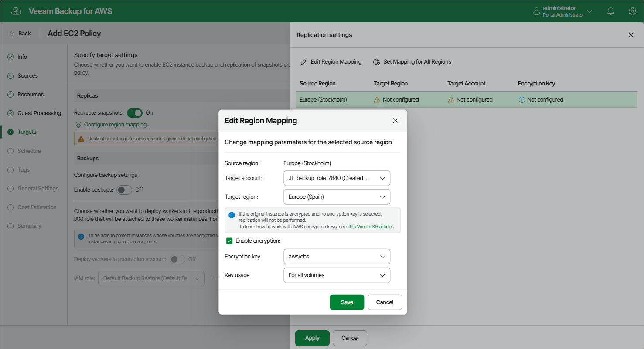644x349 pixels.
Task: Go to the General Settings step
Action: pyautogui.click(x=38, y=189)
